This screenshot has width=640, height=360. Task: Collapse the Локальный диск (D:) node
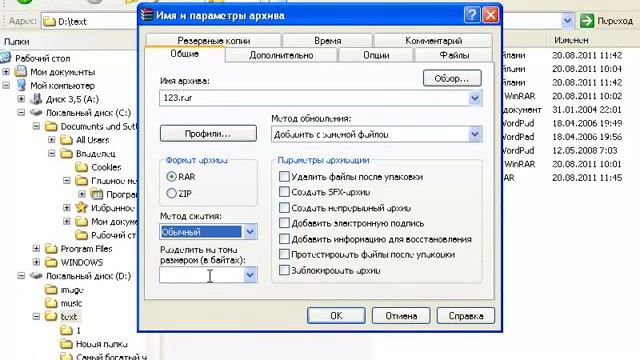tap(21, 276)
